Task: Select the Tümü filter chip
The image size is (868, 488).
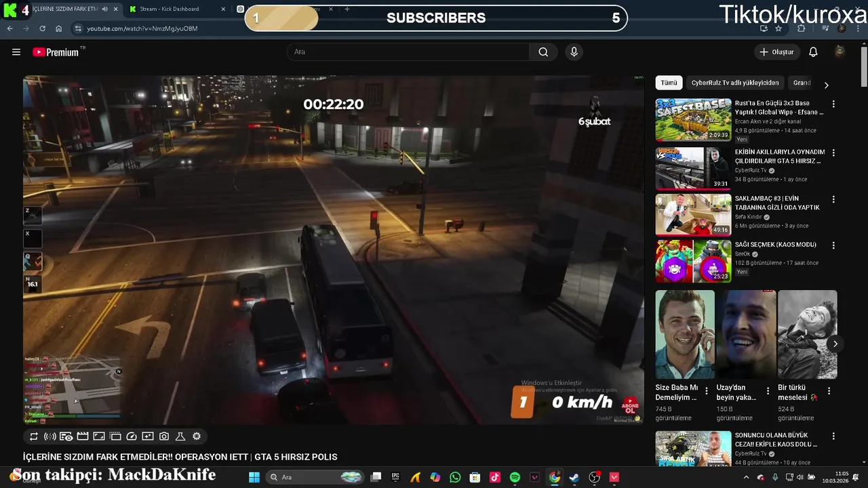Action: pyautogui.click(x=669, y=83)
